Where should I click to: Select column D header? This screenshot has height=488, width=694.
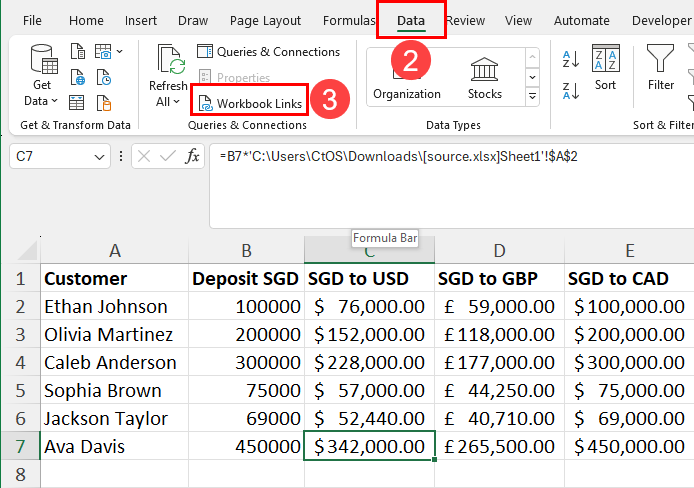point(499,250)
